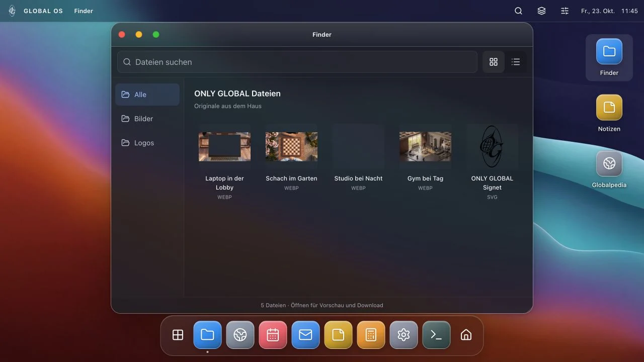Screen dimensions: 644x362
Task: Open the Calendar app in the dock
Action: 273,335
